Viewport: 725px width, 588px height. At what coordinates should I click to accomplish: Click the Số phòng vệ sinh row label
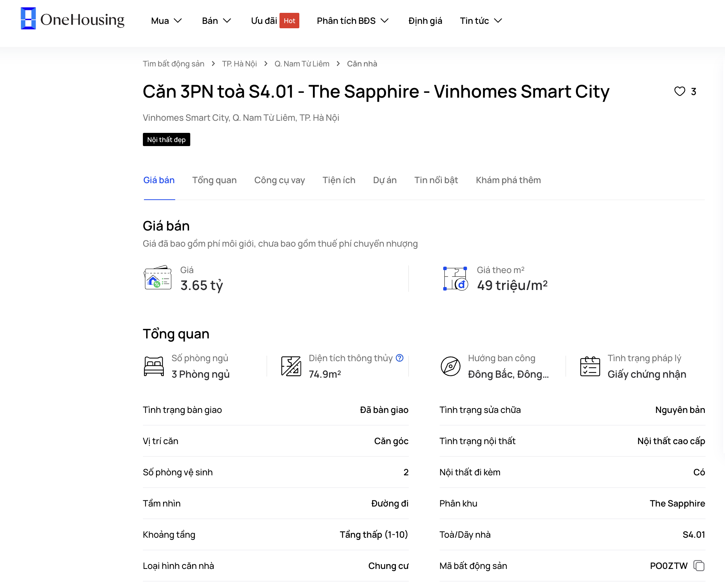click(x=178, y=472)
